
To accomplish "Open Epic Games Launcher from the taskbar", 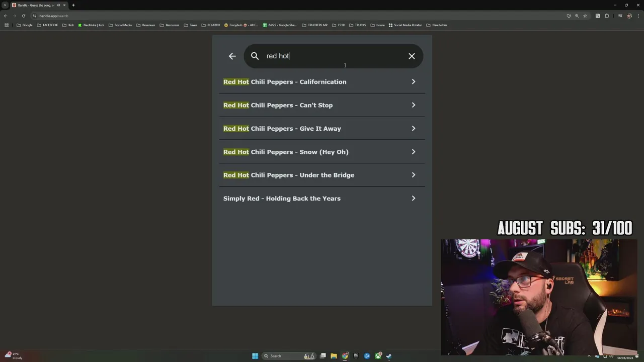I will [x=356, y=356].
